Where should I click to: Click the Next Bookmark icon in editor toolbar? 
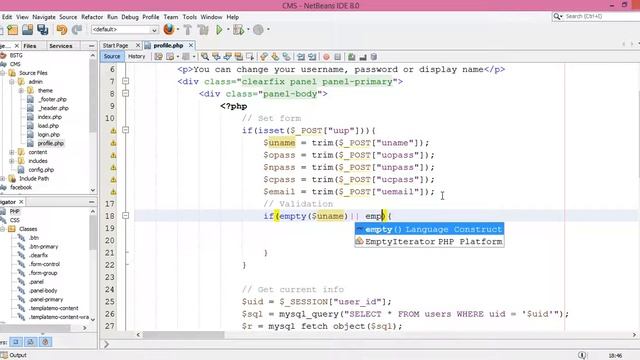[275, 57]
